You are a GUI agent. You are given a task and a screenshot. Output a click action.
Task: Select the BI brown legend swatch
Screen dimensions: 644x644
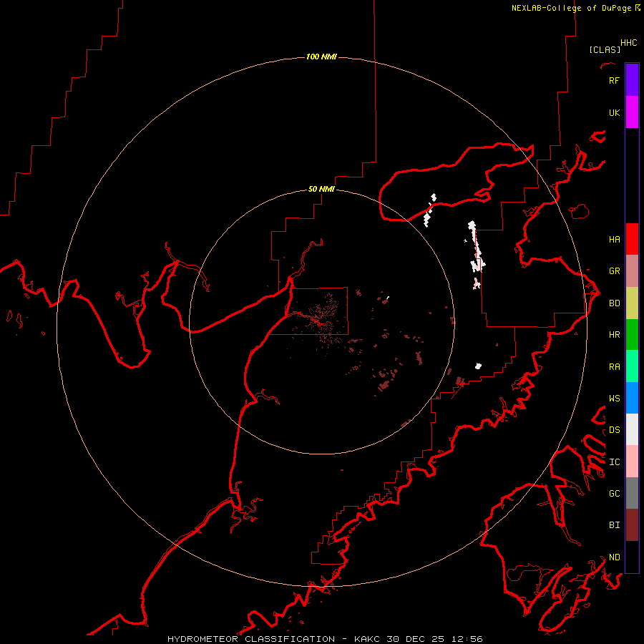pos(632,525)
